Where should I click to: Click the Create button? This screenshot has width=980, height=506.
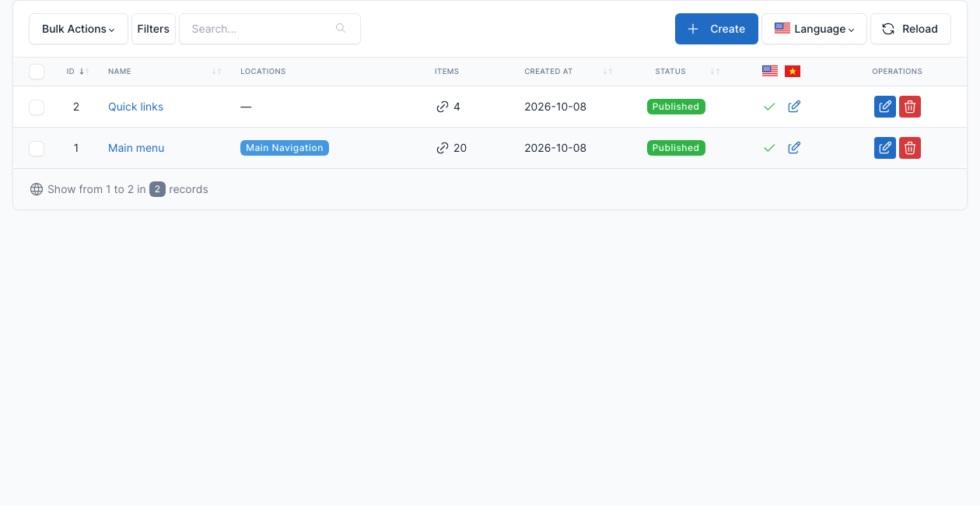click(x=716, y=29)
